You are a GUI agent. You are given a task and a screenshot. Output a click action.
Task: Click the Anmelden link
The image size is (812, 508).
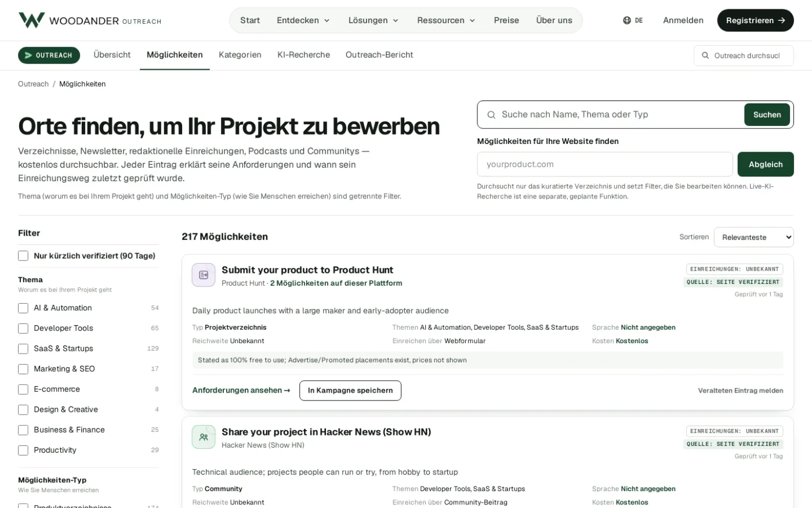tap(683, 20)
